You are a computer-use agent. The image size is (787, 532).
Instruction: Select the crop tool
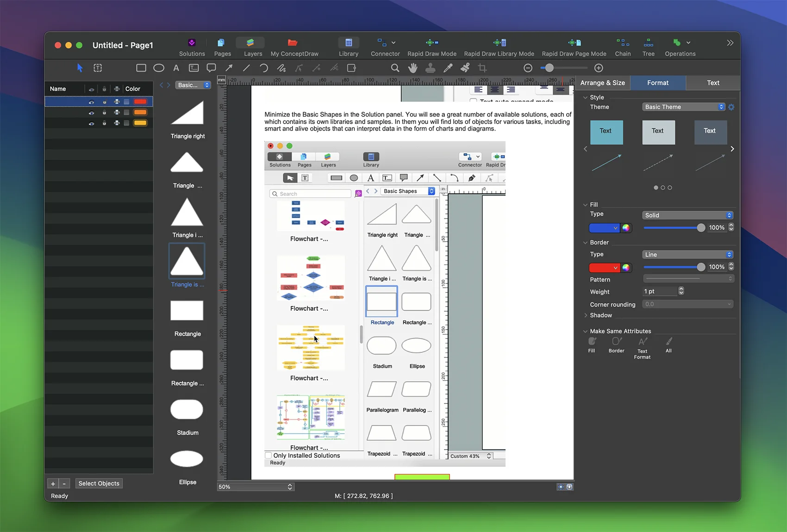(x=482, y=68)
